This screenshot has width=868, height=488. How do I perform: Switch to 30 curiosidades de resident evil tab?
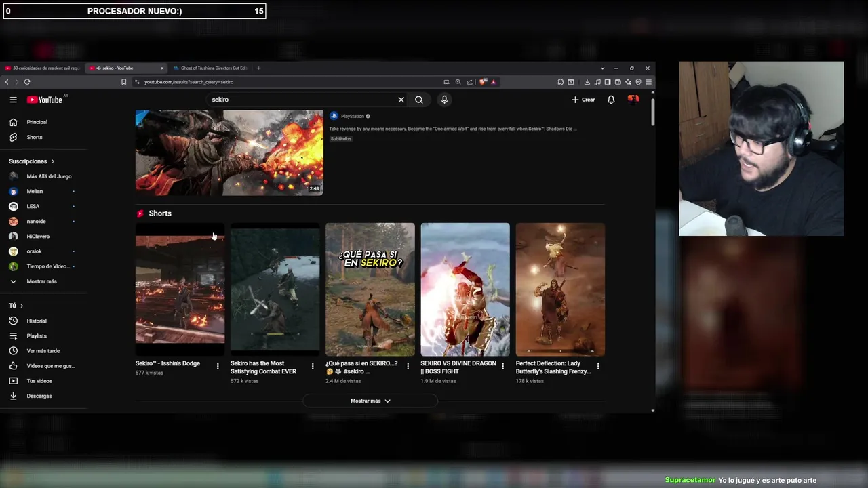click(42, 68)
